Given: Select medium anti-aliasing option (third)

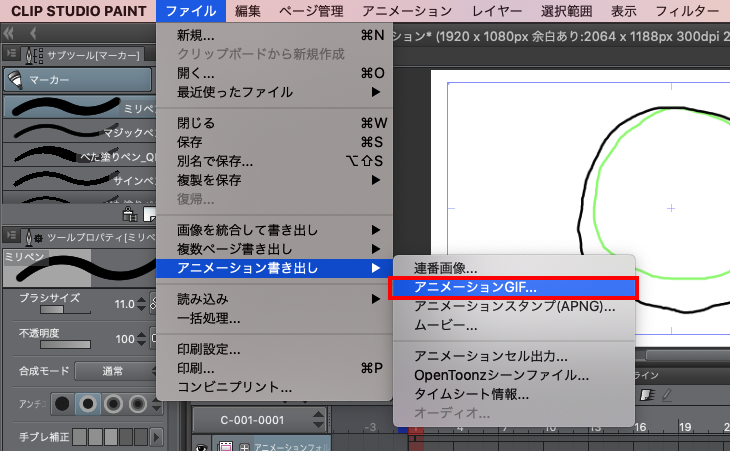Looking at the screenshot, I should [113, 404].
